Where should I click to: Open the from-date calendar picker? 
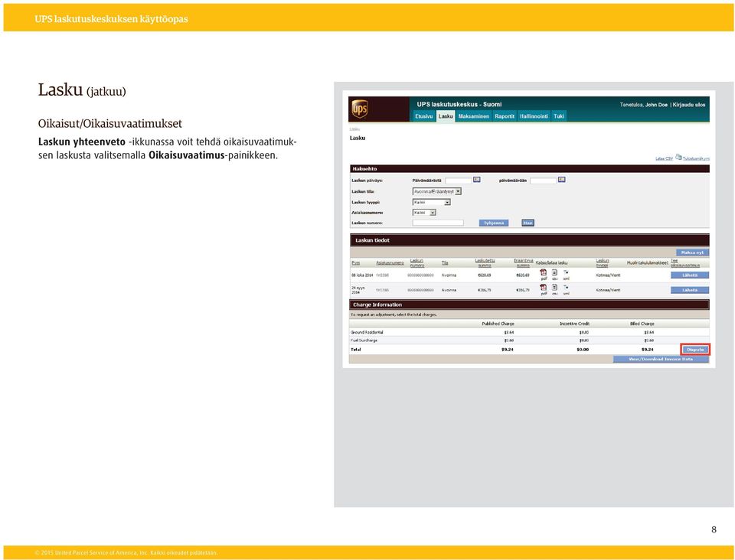click(477, 180)
